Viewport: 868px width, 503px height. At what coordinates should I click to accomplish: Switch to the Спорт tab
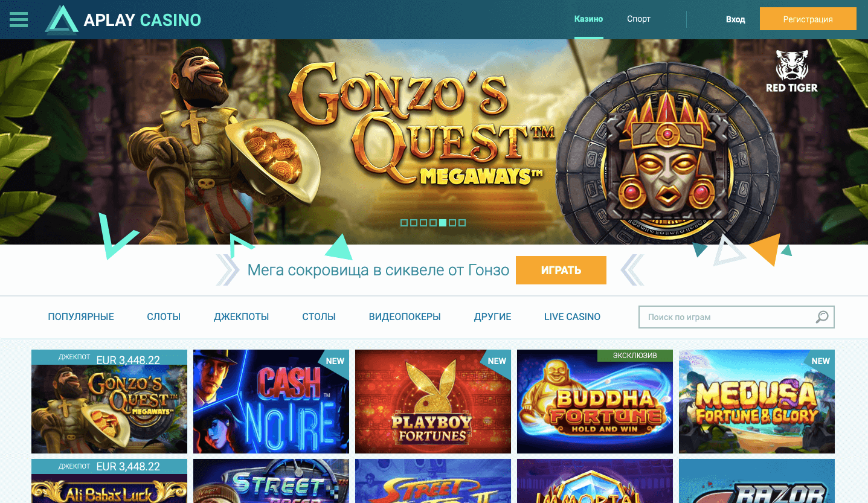[638, 19]
